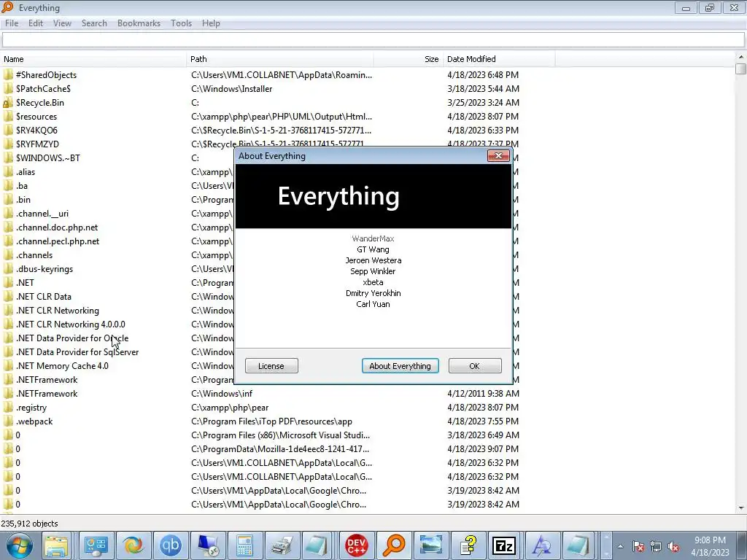Sort by the Name column header
Screen dimensions: 747x560
click(93, 59)
